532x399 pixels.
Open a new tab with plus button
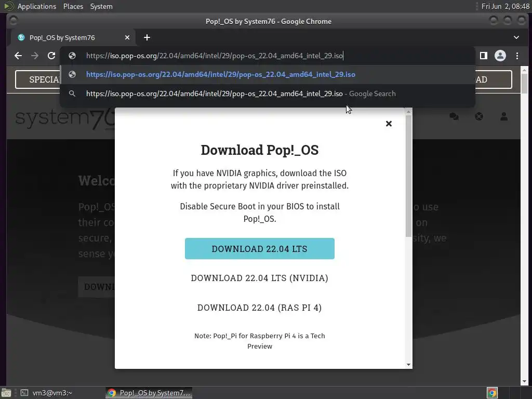click(x=147, y=37)
